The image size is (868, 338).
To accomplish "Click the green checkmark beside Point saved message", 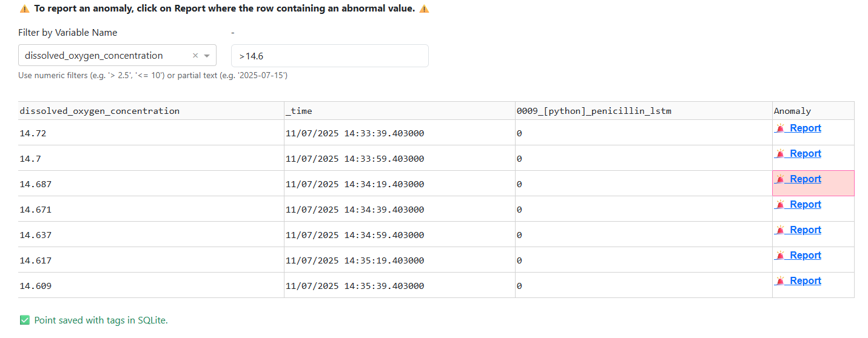I will click(25, 320).
